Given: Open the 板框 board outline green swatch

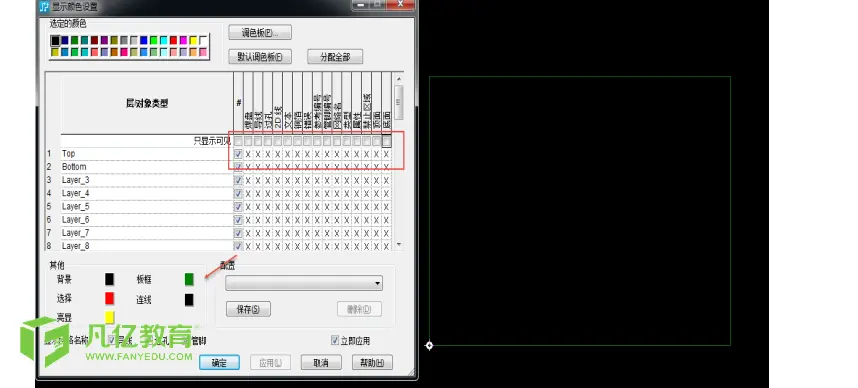Looking at the screenshot, I should click(x=189, y=279).
